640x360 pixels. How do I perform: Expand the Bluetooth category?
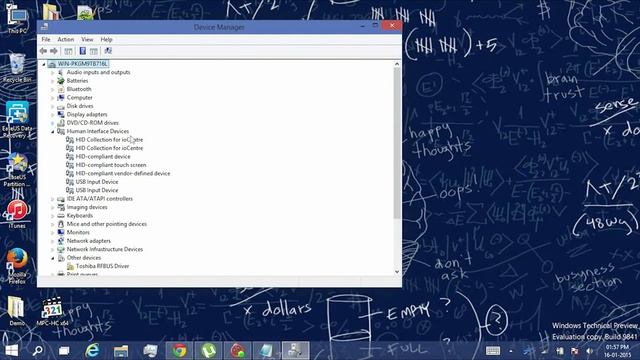[53, 89]
